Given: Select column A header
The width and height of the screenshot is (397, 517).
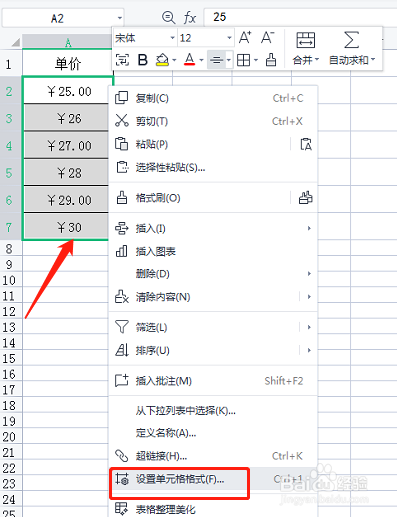Looking at the screenshot, I should pyautogui.click(x=68, y=42).
